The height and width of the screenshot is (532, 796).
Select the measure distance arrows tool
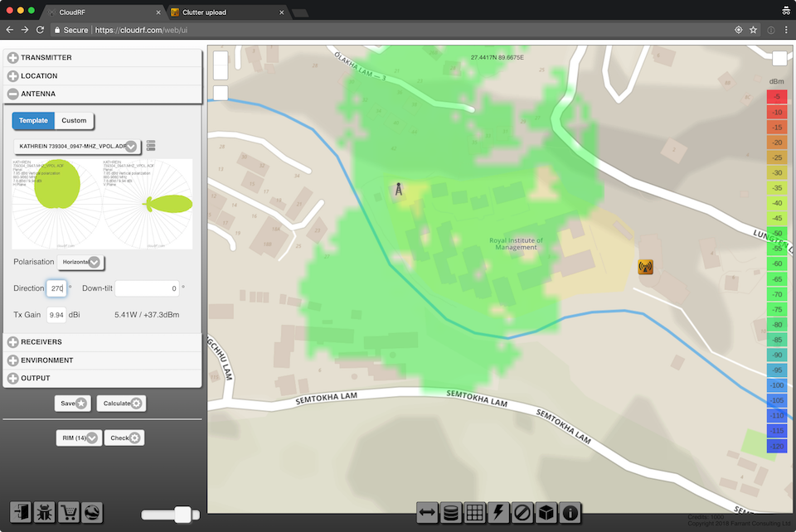(427, 513)
